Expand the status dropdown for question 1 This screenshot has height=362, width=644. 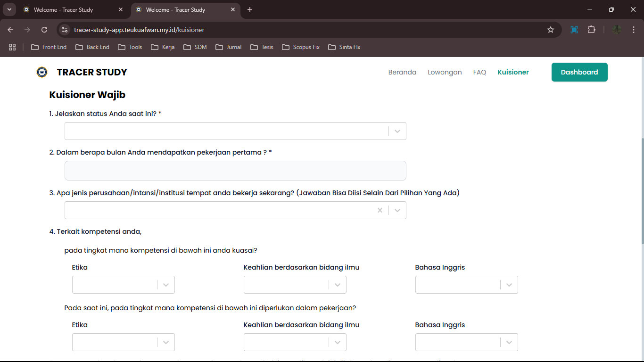click(x=397, y=131)
